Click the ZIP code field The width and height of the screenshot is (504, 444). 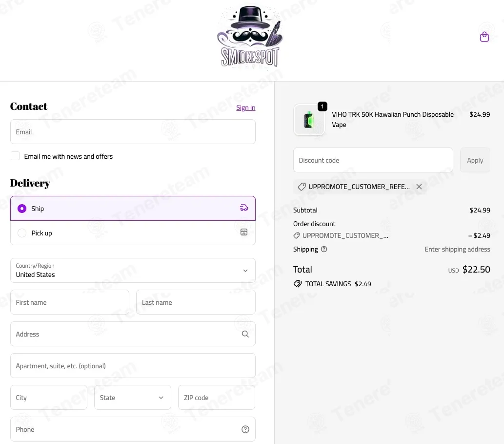pos(217,398)
